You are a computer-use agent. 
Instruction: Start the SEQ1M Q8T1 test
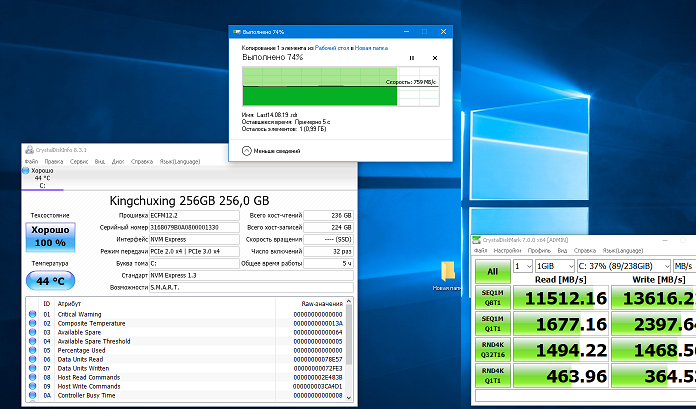[x=493, y=297]
